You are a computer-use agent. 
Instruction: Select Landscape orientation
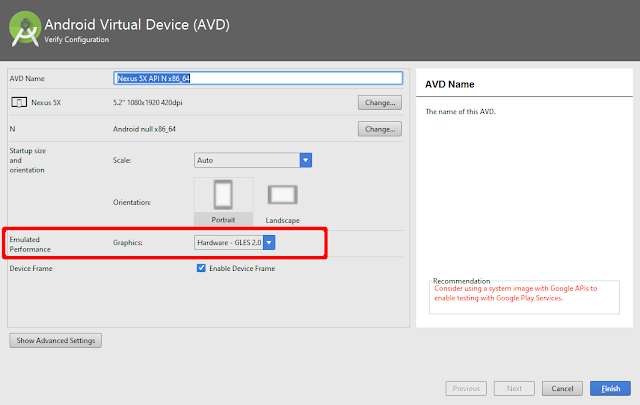(x=282, y=204)
